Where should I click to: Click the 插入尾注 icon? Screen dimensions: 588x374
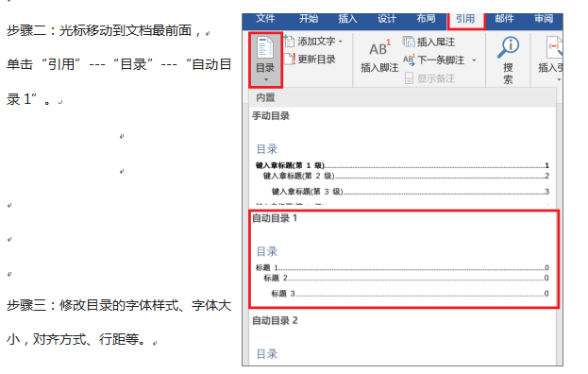pyautogui.click(x=409, y=42)
